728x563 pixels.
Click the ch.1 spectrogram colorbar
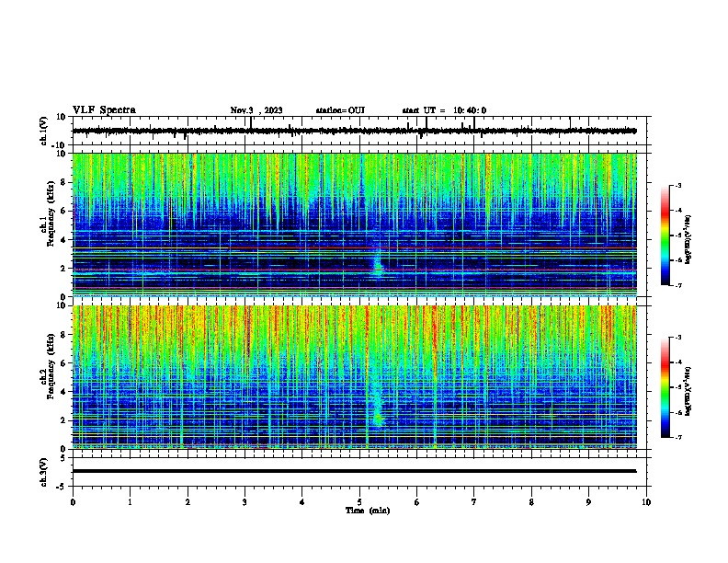click(665, 236)
